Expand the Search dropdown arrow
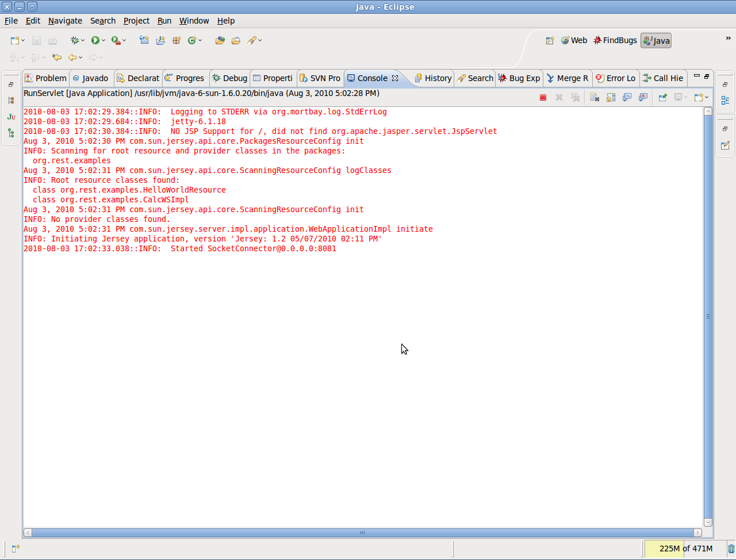This screenshot has height=560, width=736. point(260,40)
